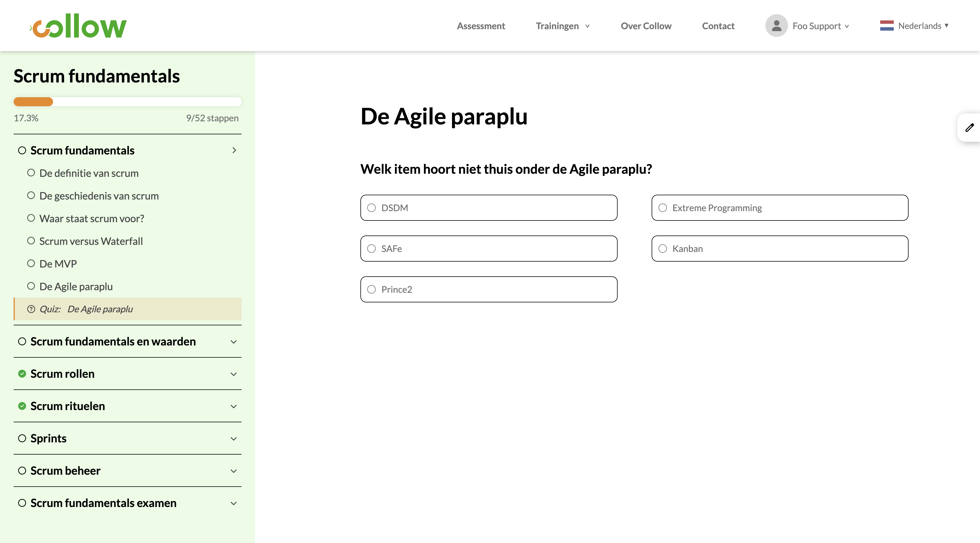Click the user avatar icon
The height and width of the screenshot is (543, 980).
[776, 26]
